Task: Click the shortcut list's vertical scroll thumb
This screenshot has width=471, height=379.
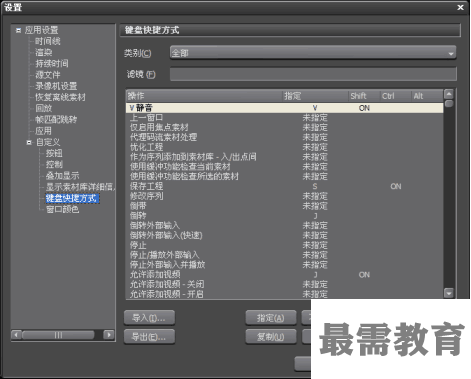Action: click(449, 104)
